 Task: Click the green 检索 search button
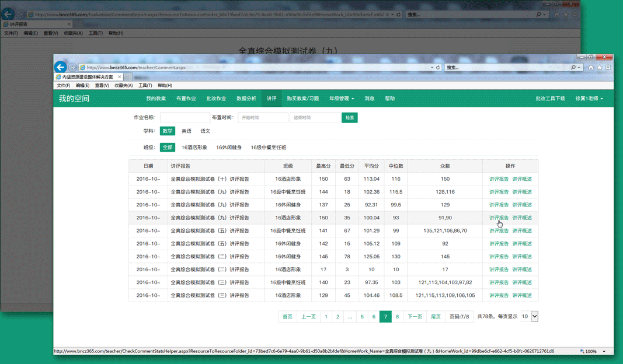pyautogui.click(x=350, y=117)
